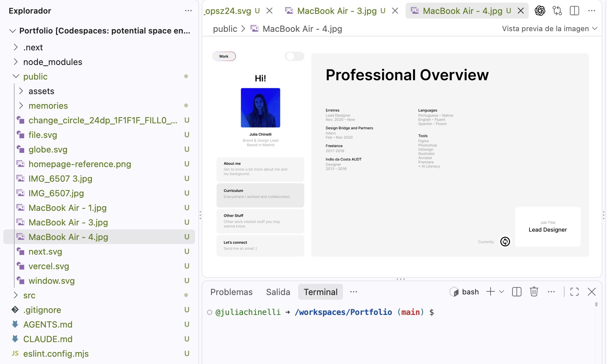Open IMG_6507.jpg file

[x=100, y=193]
